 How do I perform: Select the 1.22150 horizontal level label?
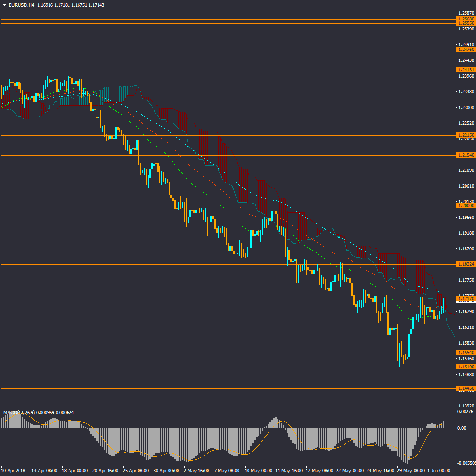(465, 135)
